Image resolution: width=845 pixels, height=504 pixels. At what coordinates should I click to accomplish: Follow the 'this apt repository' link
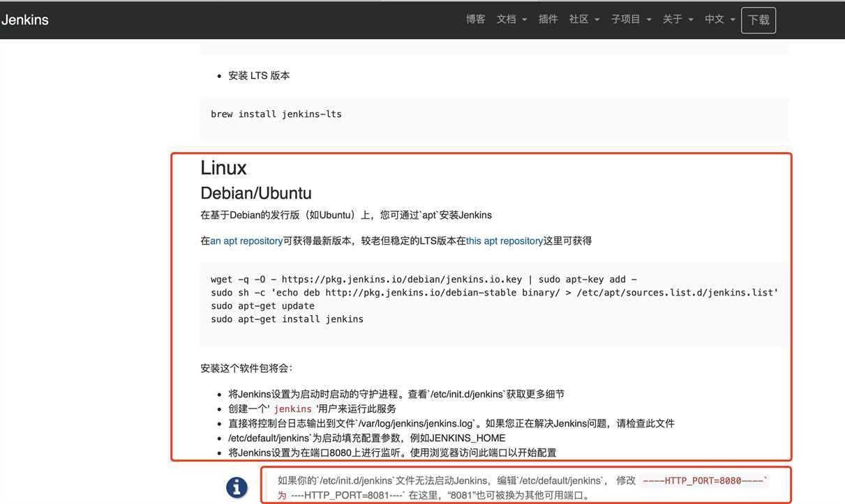(504, 241)
